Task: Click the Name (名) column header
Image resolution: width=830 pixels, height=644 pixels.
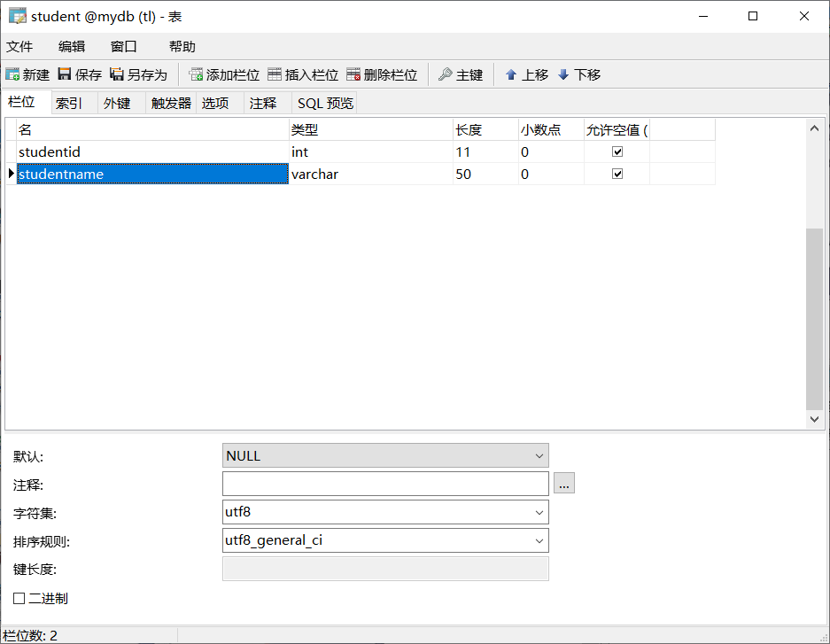Action: [x=152, y=129]
